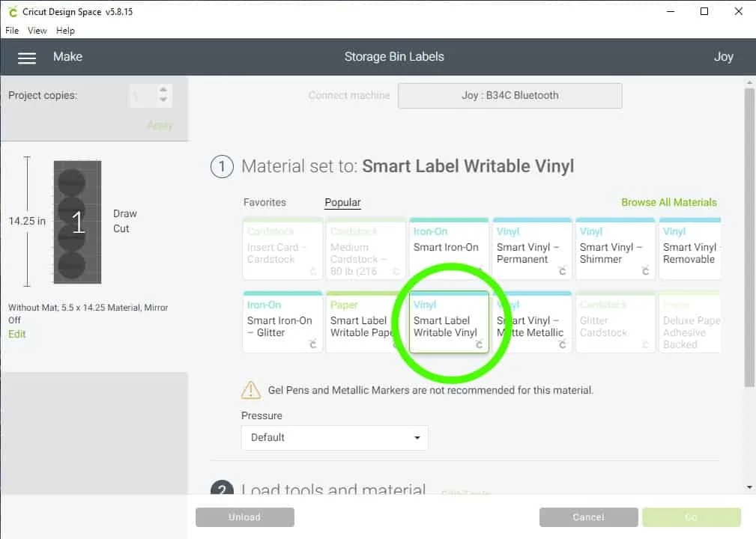Select Smart Vinyl Removable material

[x=690, y=249]
